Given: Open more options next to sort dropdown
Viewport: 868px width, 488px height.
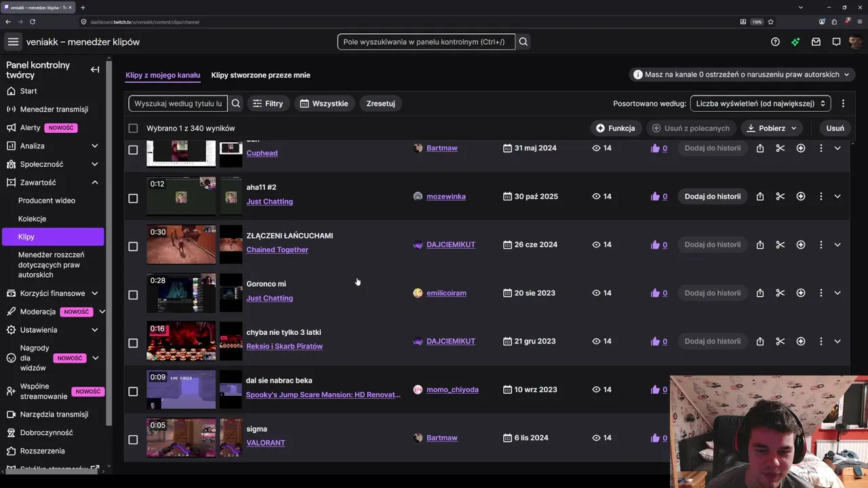Looking at the screenshot, I should coord(843,104).
